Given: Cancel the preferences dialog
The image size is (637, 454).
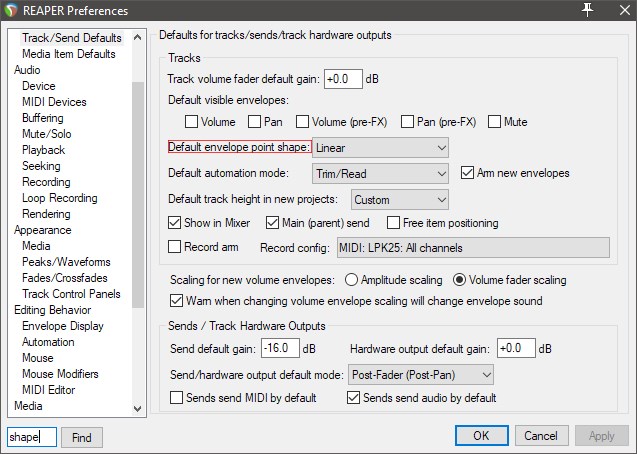Looking at the screenshot, I should click(x=541, y=436).
